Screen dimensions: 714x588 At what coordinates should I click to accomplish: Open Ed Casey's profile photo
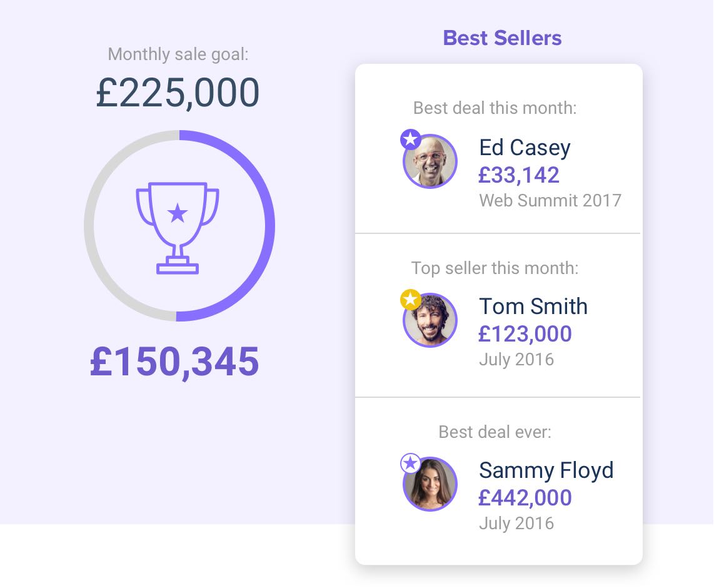(430, 161)
